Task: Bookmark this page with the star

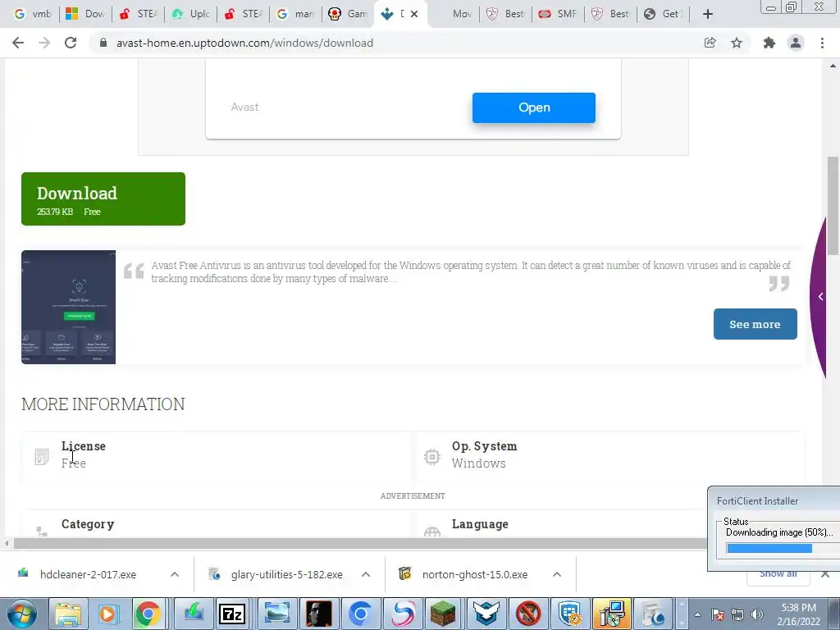Action: (x=737, y=43)
